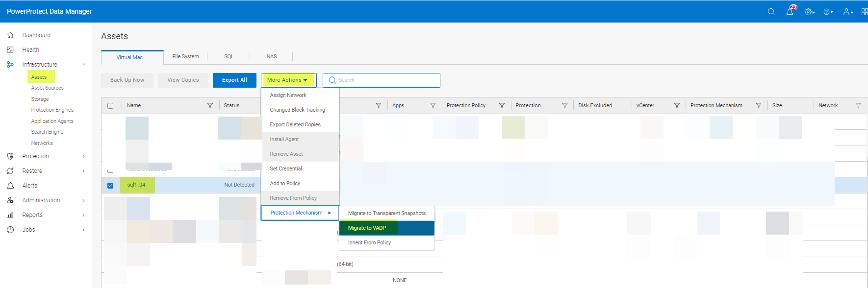Filter the Name column
The image size is (868, 288).
[x=210, y=105]
